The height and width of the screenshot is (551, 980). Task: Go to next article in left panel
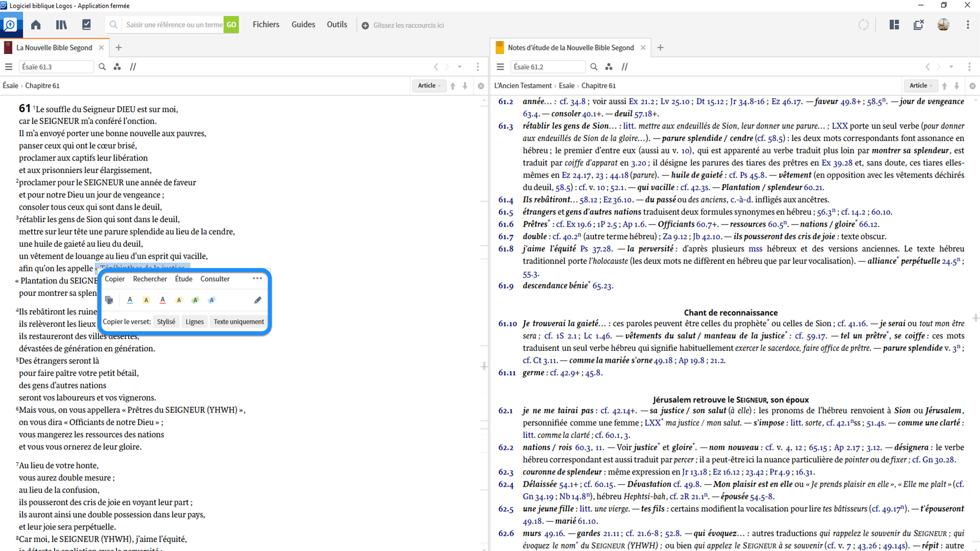(x=465, y=86)
